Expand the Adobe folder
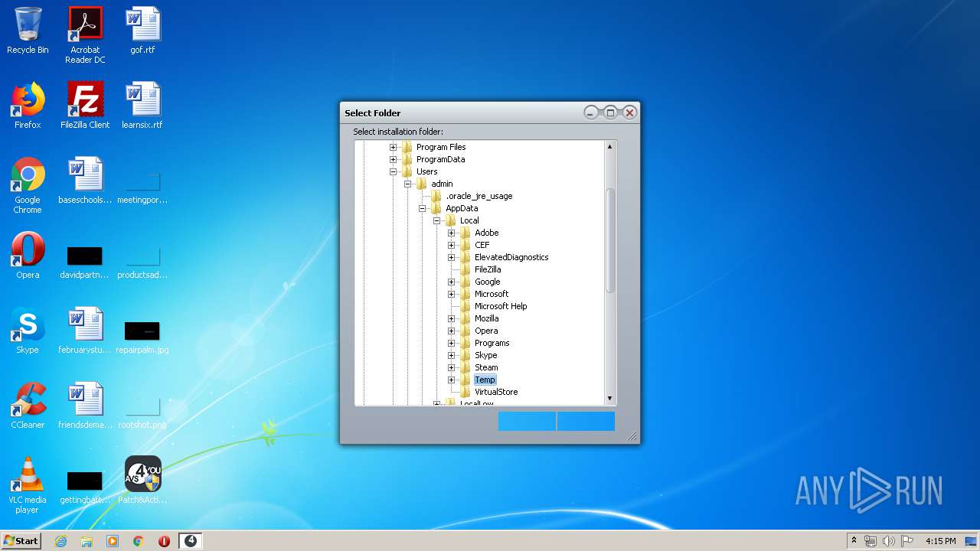 pyautogui.click(x=451, y=233)
